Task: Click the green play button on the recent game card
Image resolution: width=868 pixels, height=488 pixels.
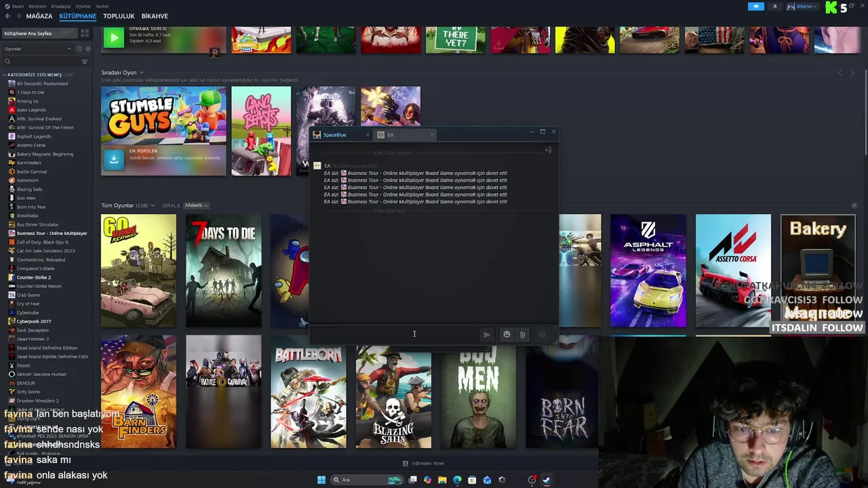Action: (x=113, y=38)
